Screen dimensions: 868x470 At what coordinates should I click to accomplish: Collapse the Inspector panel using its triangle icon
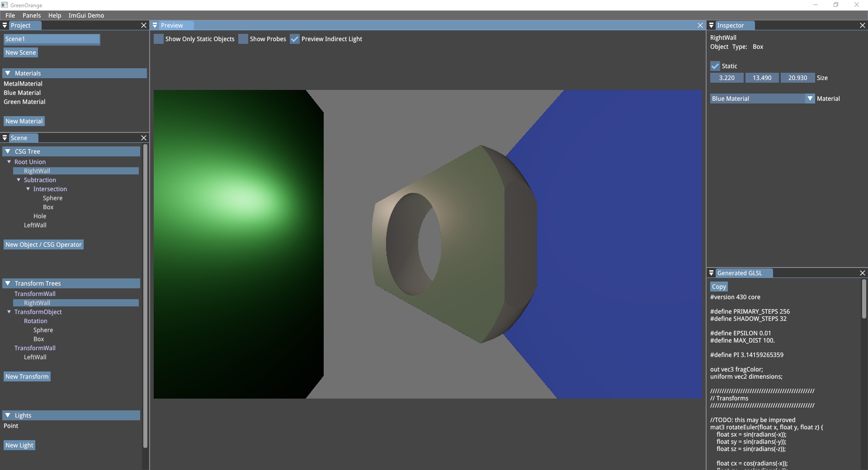711,26
